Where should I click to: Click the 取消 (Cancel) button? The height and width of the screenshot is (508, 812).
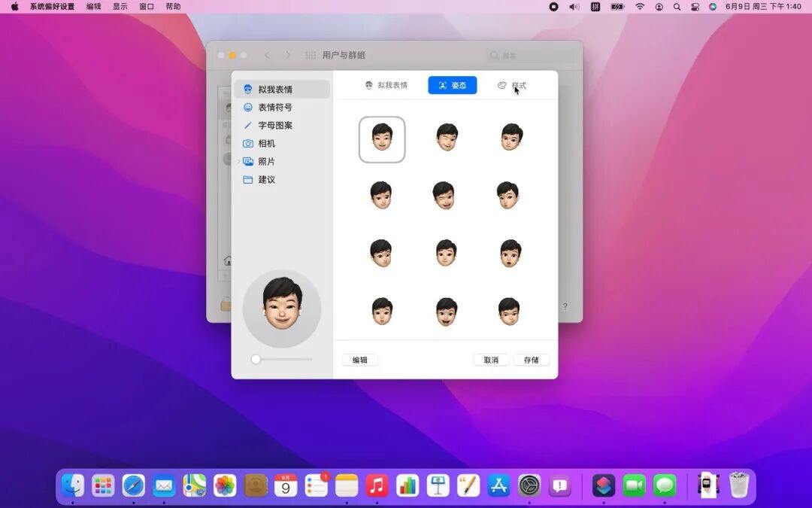point(491,360)
